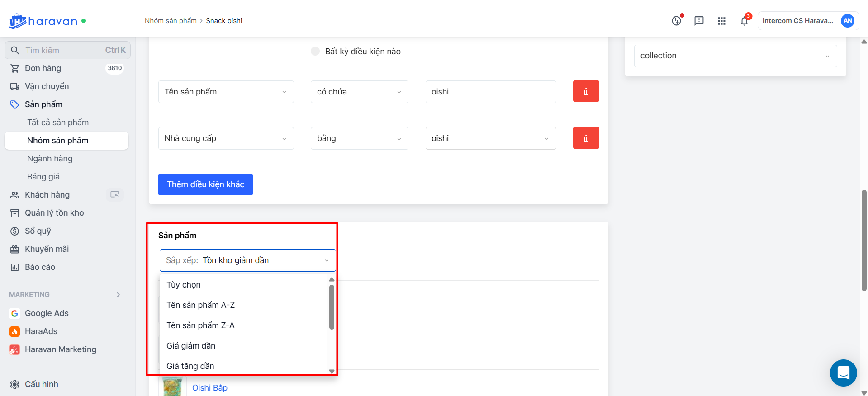Choose the Tùy chọn sort option
Viewport: 868px width, 396px height.
(244, 285)
